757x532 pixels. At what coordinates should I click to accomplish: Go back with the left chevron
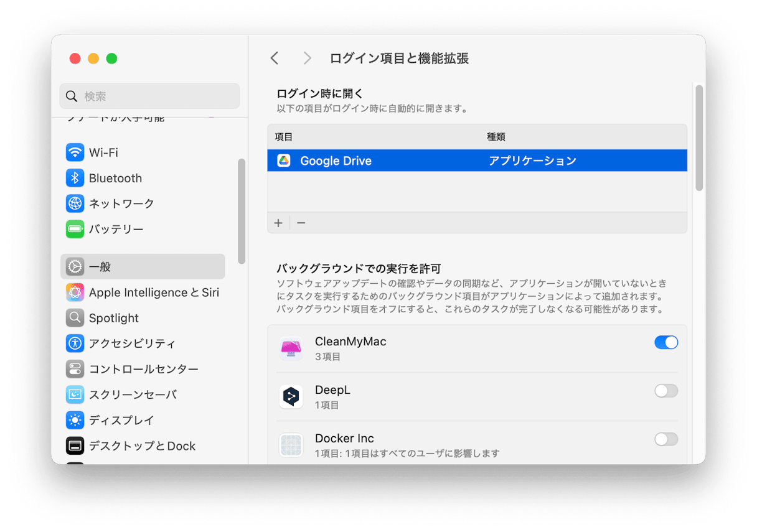pyautogui.click(x=275, y=58)
